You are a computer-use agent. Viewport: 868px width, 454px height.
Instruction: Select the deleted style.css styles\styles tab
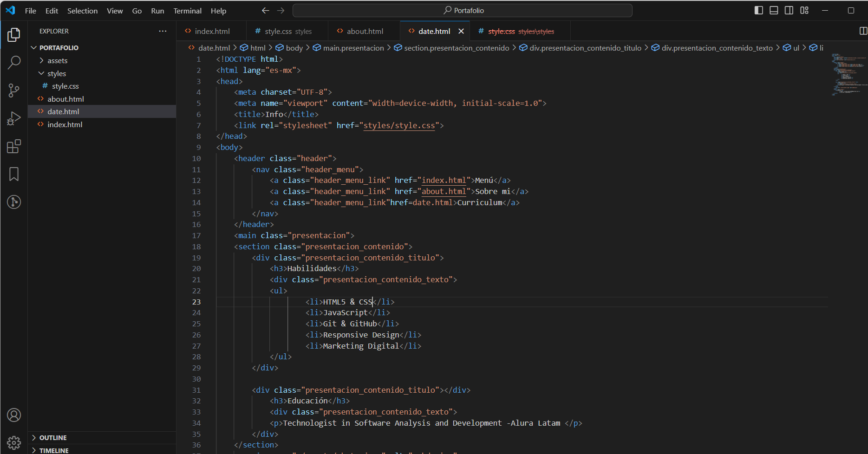point(520,31)
